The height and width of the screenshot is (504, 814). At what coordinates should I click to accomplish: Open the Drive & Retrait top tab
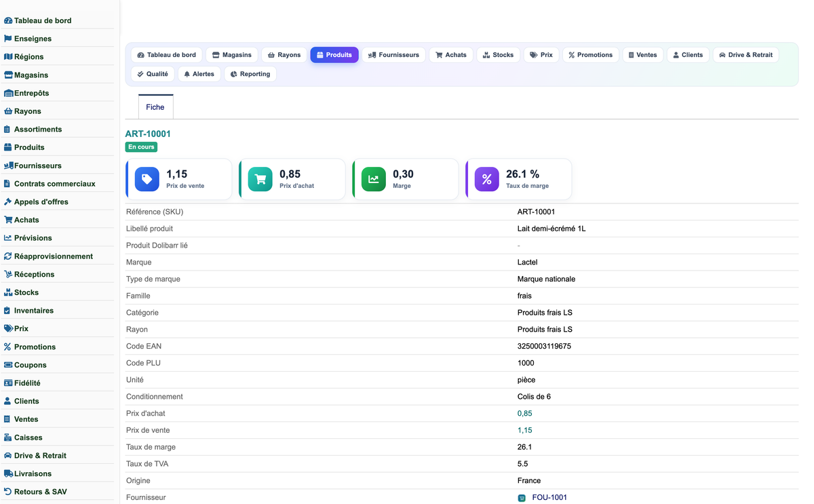(745, 55)
